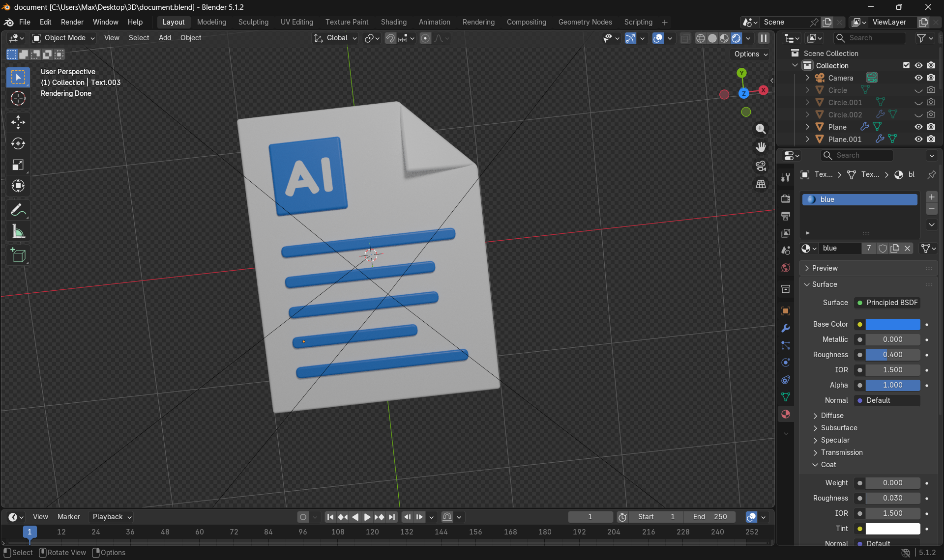Activate the Move tool
This screenshot has height=560, width=944.
[x=18, y=122]
